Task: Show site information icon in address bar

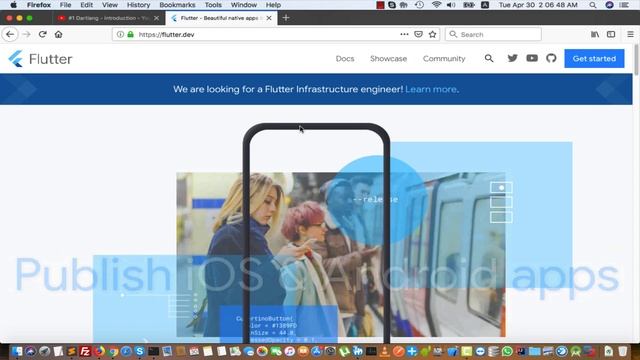Action: click(120, 34)
